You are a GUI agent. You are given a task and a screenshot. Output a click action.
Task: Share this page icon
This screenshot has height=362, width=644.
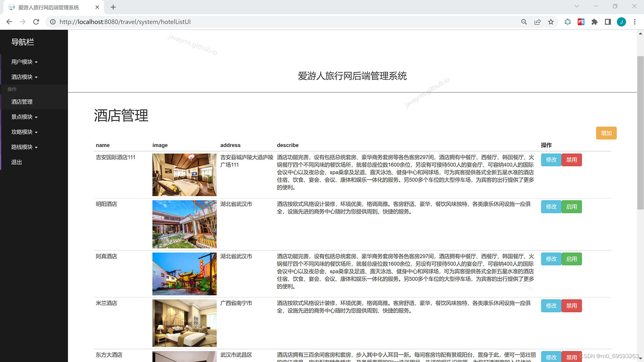[x=537, y=22]
